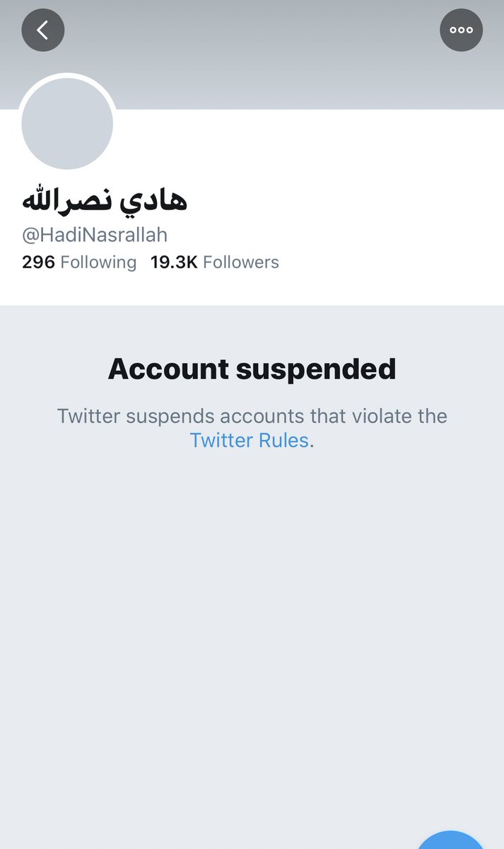Tap the 19.3K follower count number
504x849 pixels.
tap(174, 262)
